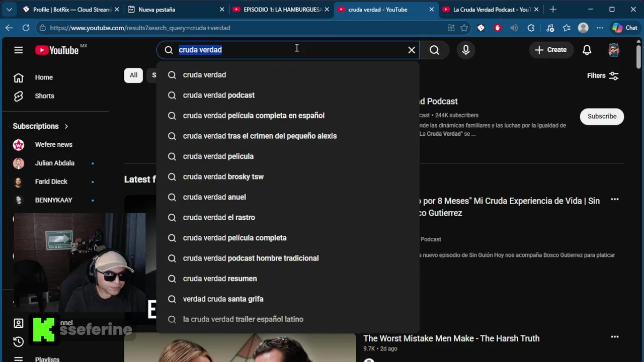Open the Create menu
The width and height of the screenshot is (644, 362).
pos(551,50)
